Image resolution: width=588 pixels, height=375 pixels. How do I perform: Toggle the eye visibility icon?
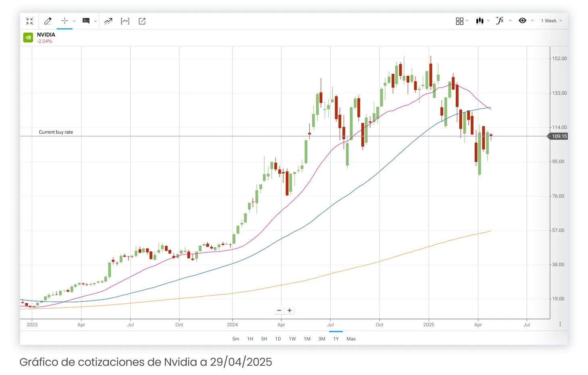523,21
